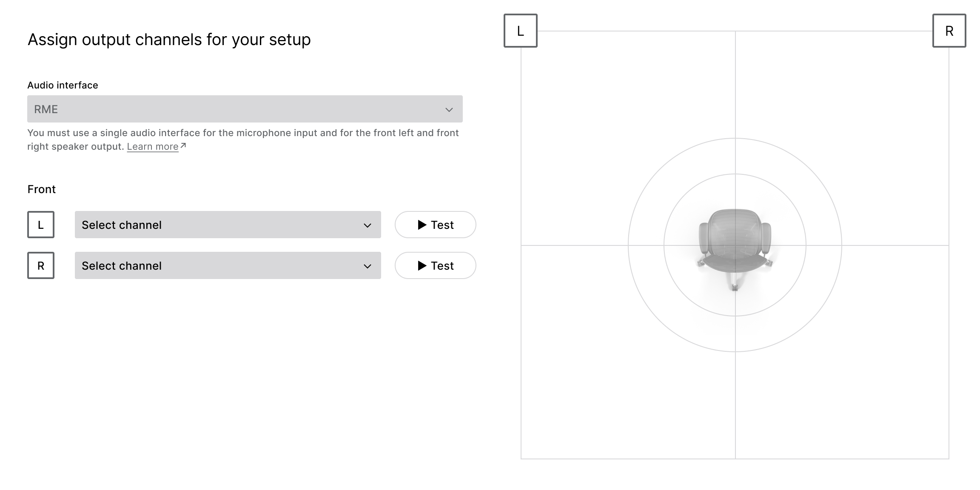
Task: Click play triangle in right channel Test button
Action: click(422, 265)
